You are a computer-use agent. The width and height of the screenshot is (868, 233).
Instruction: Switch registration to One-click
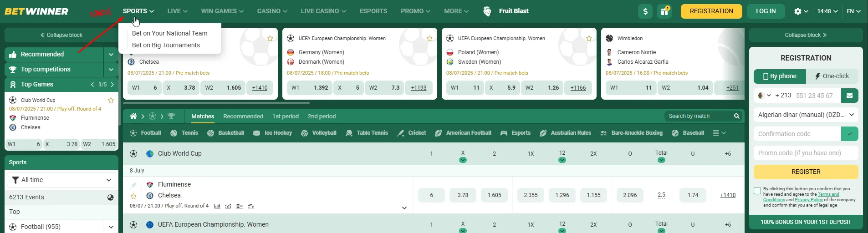pyautogui.click(x=832, y=76)
